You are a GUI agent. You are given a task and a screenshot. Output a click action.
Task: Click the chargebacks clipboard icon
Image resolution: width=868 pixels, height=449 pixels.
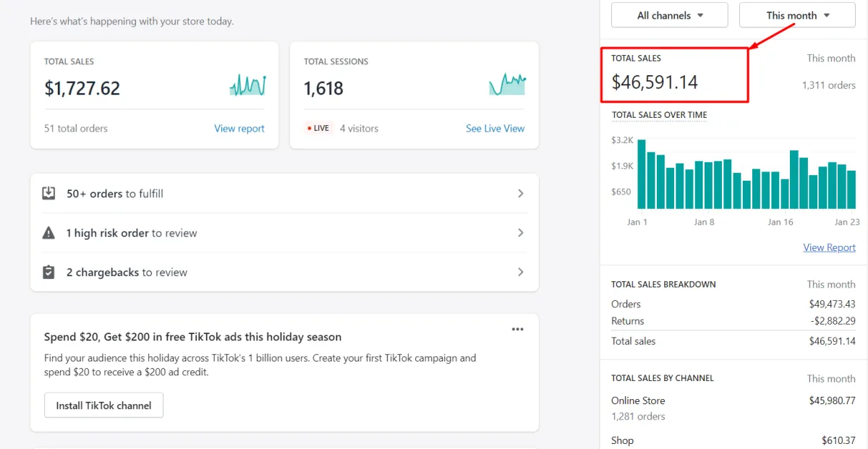coord(48,272)
